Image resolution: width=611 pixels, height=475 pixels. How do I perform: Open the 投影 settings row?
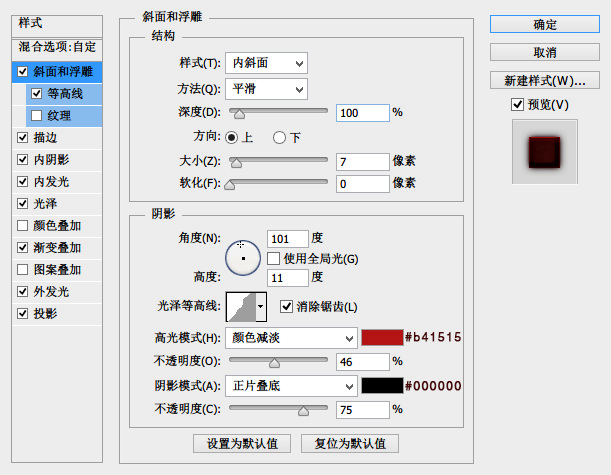point(57,313)
